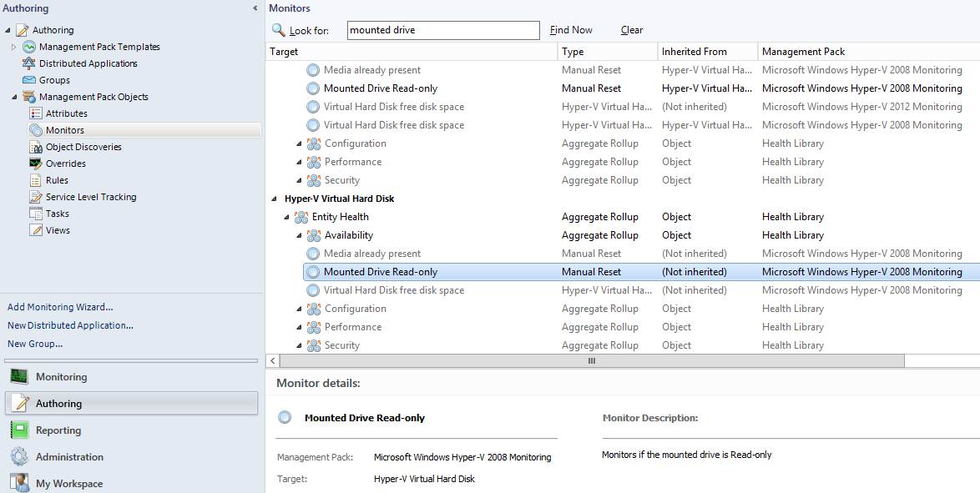Viewport: 980px width, 493px height.
Task: Sort by the Target column header
Action: pos(412,52)
